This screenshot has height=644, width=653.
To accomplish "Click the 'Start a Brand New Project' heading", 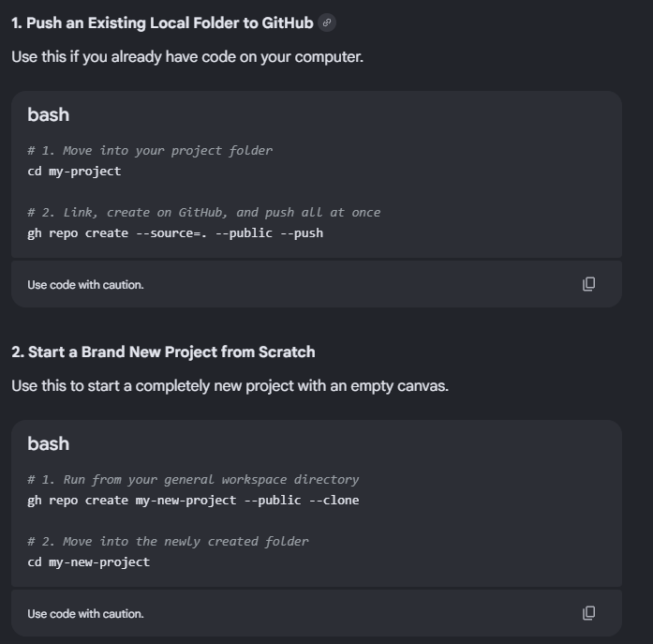I will tap(163, 352).
